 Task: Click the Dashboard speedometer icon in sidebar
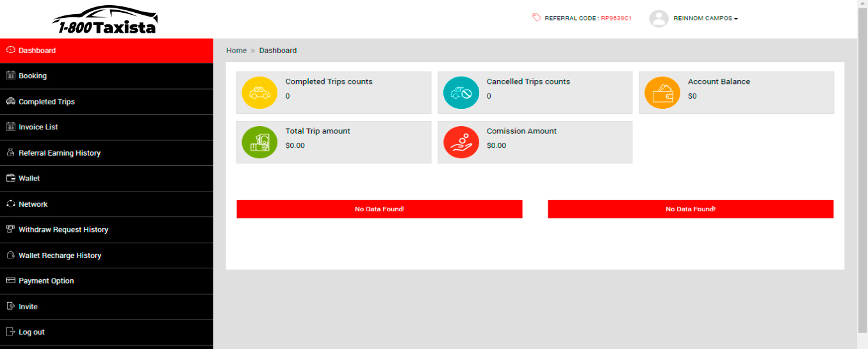(10, 50)
